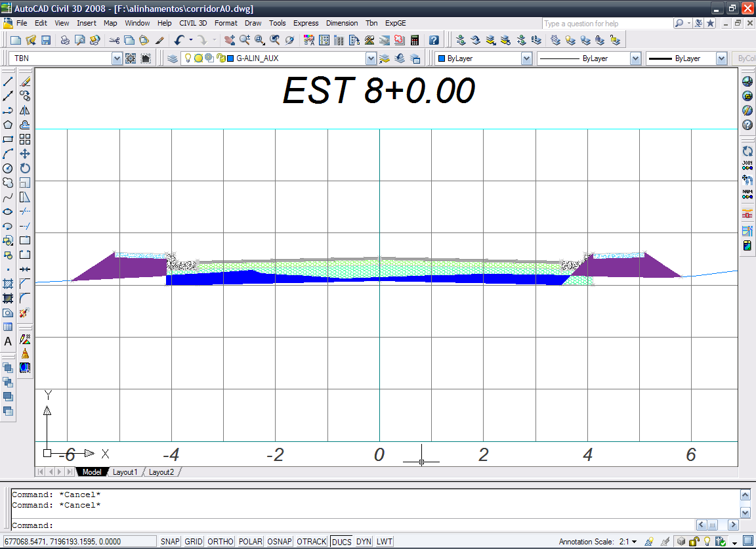The height and width of the screenshot is (549, 756).
Task: Expand the ByLayer color dropdown
Action: click(x=526, y=58)
